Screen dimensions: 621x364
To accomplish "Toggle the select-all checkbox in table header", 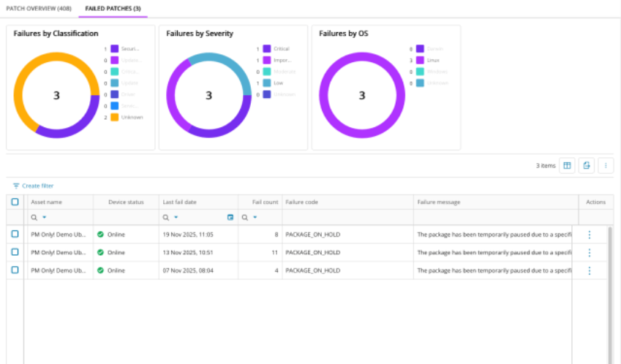I will pos(15,202).
